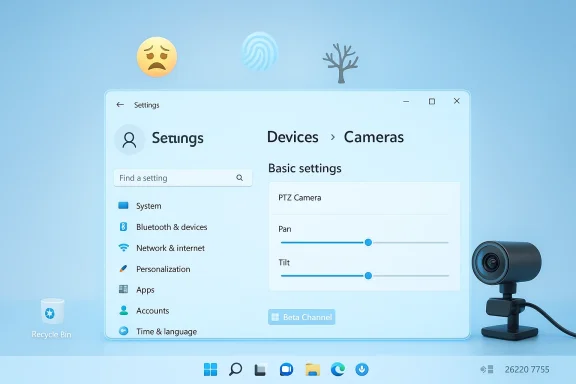The width and height of the screenshot is (576, 384).
Task: Close the Settings window
Action: tap(457, 101)
